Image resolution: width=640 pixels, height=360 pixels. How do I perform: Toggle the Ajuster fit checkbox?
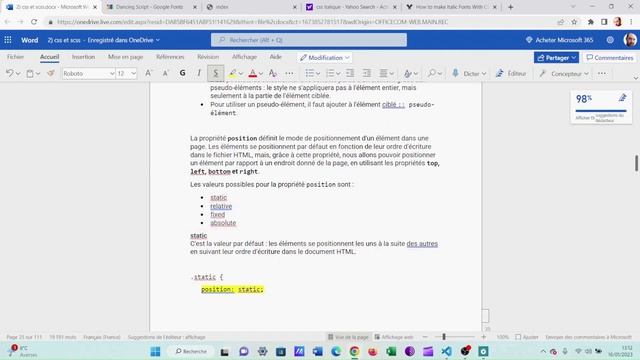coord(518,337)
